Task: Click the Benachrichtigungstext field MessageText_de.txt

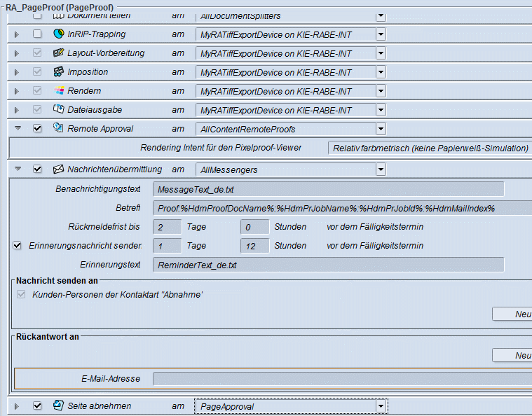Action: click(328, 189)
